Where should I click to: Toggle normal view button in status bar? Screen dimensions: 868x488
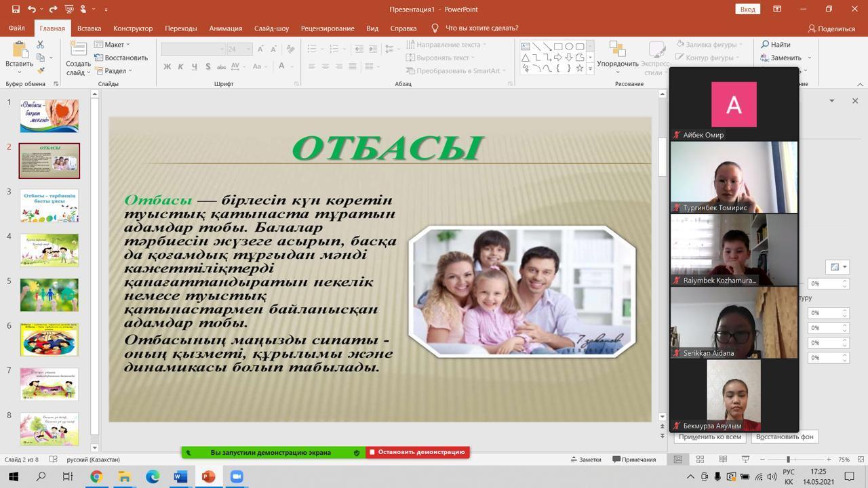click(677, 459)
